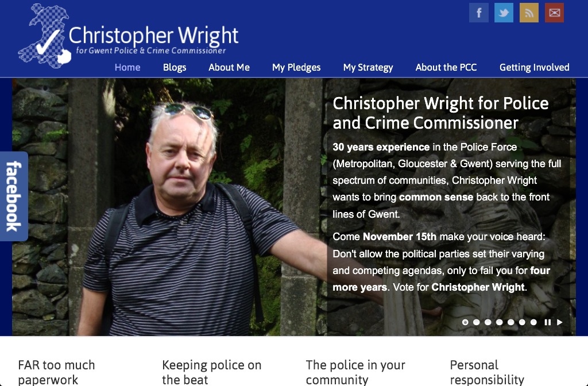Open the Twitter icon in header
Screen dimensions: 588x386
504,13
